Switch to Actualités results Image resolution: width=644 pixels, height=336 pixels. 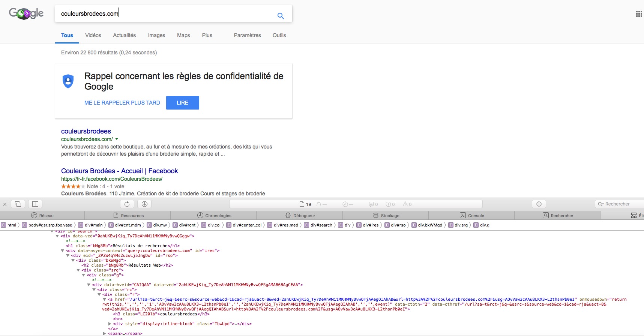point(125,35)
